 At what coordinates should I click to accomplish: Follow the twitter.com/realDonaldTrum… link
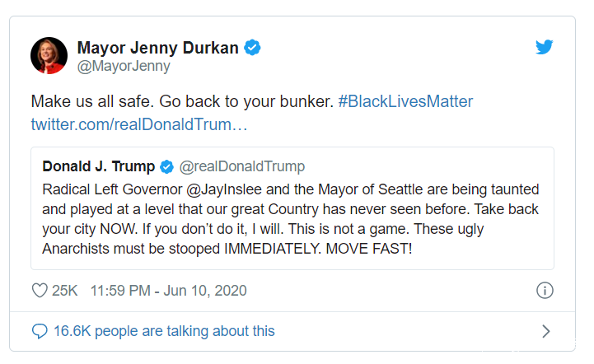coord(139,125)
